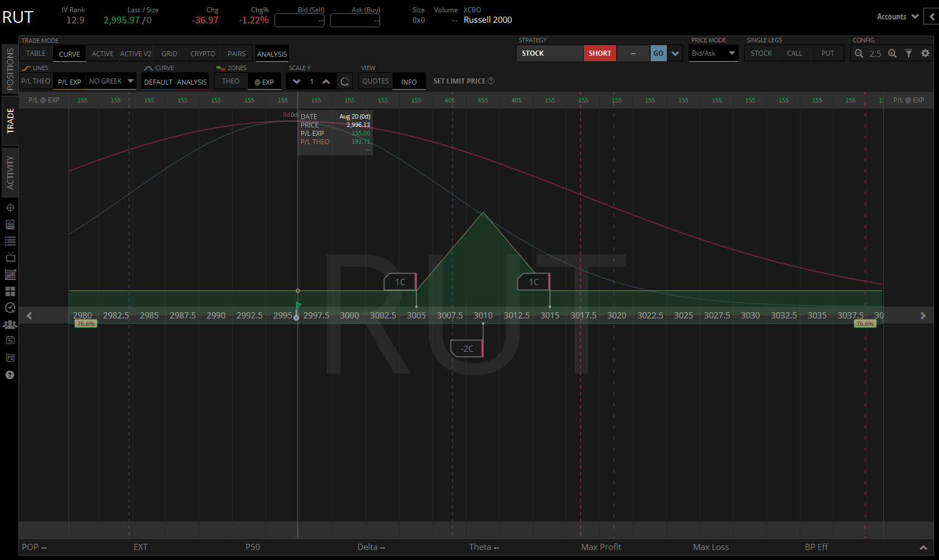The width and height of the screenshot is (939, 560).
Task: Open the TV icon in left sidebar
Action: coord(10,257)
